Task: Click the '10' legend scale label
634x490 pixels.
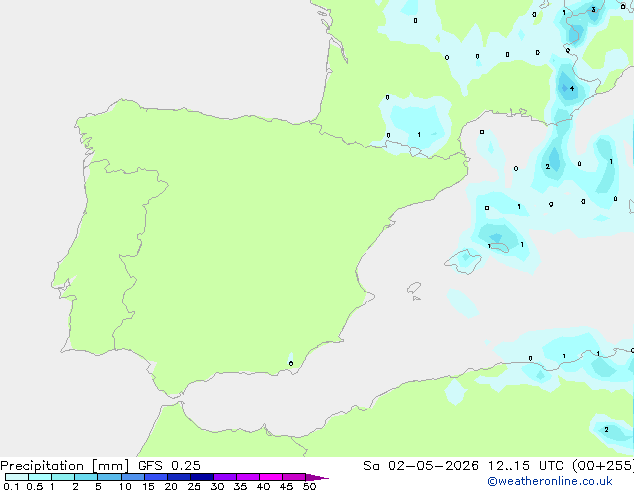Action: 125,486
